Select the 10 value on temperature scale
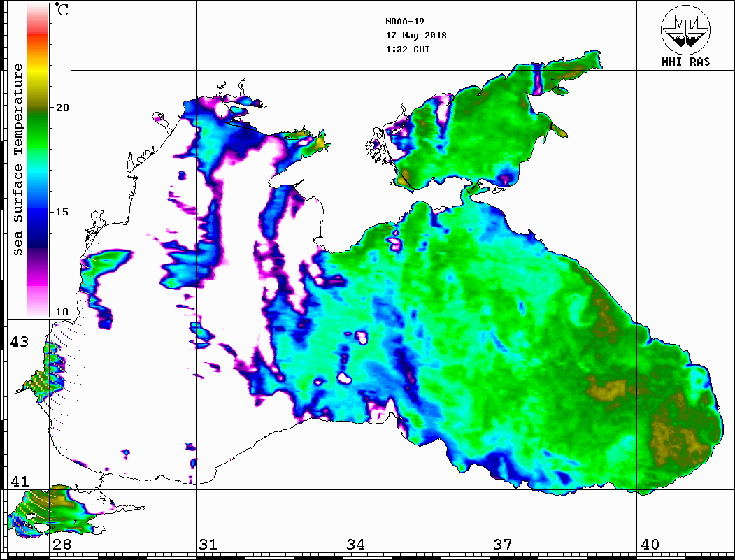The width and height of the screenshot is (735, 560). pyautogui.click(x=62, y=312)
